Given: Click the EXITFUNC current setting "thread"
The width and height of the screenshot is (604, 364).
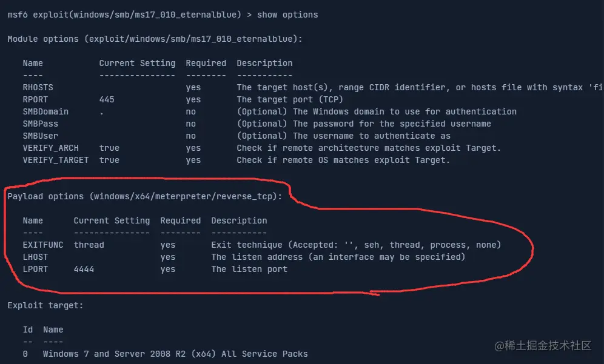Looking at the screenshot, I should [x=89, y=245].
